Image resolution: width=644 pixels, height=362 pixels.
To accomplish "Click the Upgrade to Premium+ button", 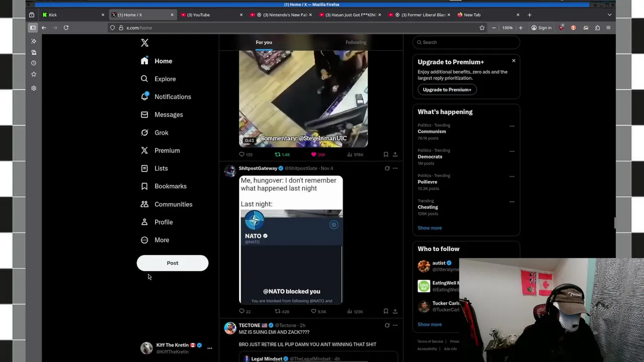I will click(447, 89).
